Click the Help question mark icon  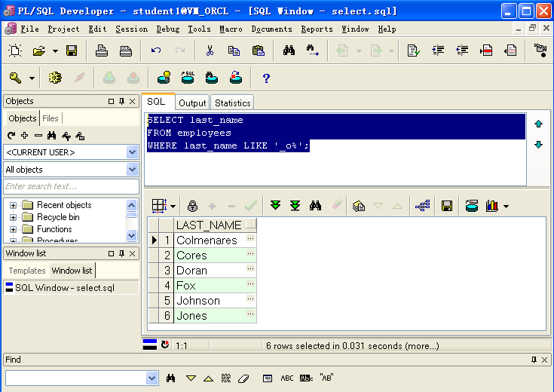point(266,78)
